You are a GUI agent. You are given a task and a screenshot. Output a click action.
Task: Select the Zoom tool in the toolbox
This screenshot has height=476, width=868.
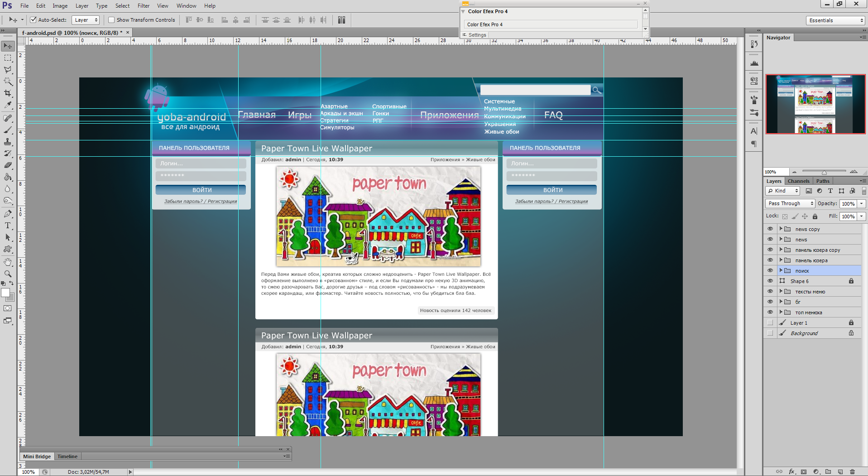pyautogui.click(x=8, y=274)
